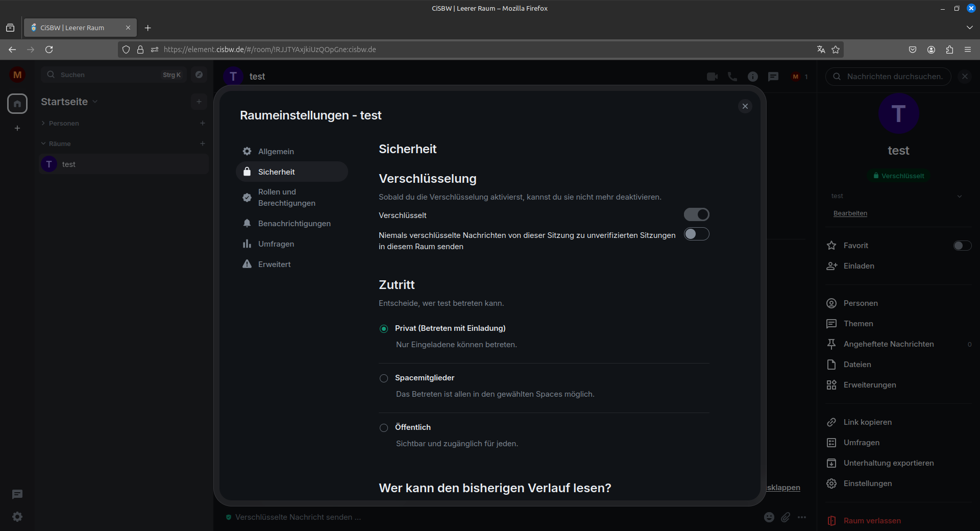Start a video call

point(712,77)
